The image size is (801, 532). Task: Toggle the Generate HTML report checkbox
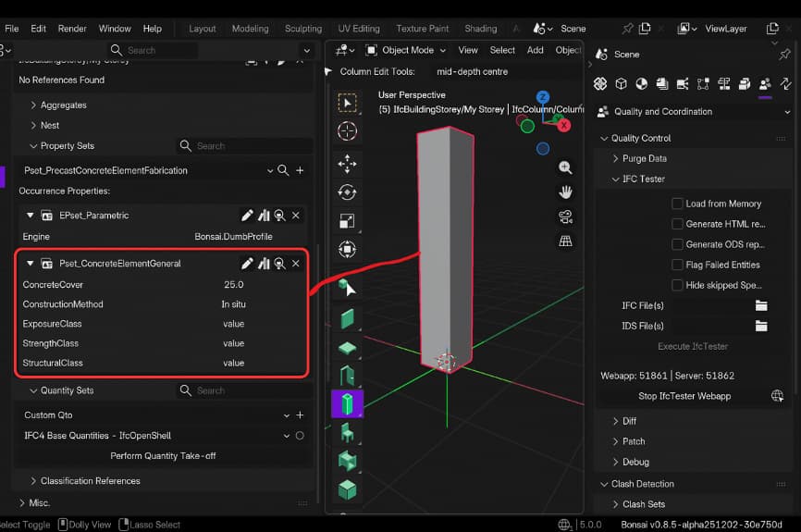point(677,224)
